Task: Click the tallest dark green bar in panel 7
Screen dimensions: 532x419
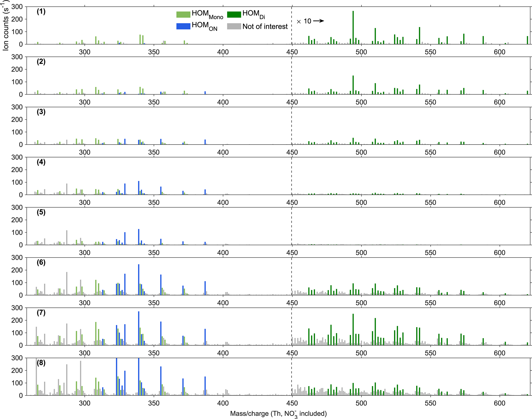Action: [353, 330]
